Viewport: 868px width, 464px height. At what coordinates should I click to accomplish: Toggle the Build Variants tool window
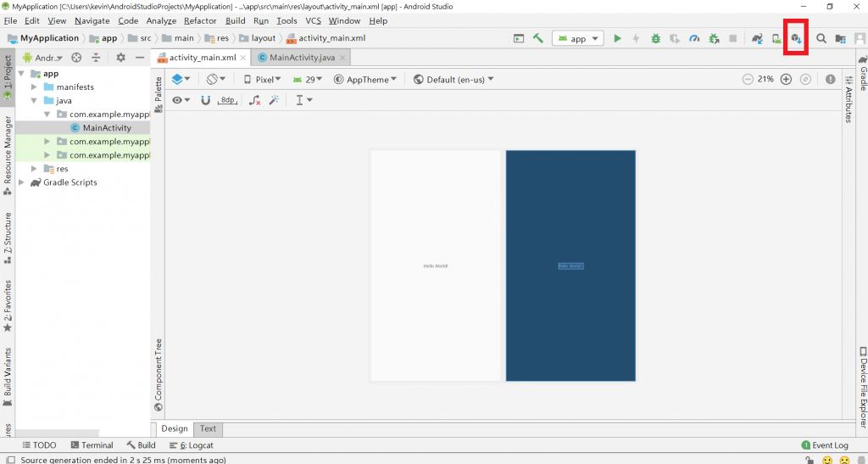tap(7, 377)
